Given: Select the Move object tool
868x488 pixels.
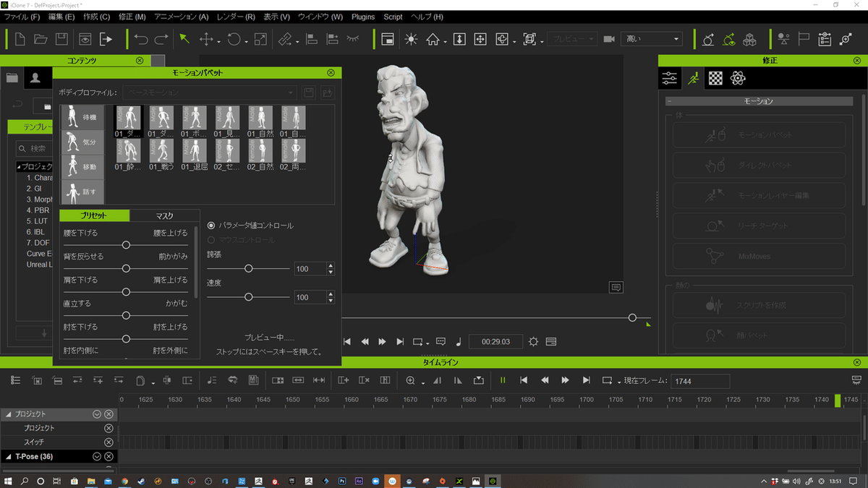Looking at the screenshot, I should tap(207, 39).
